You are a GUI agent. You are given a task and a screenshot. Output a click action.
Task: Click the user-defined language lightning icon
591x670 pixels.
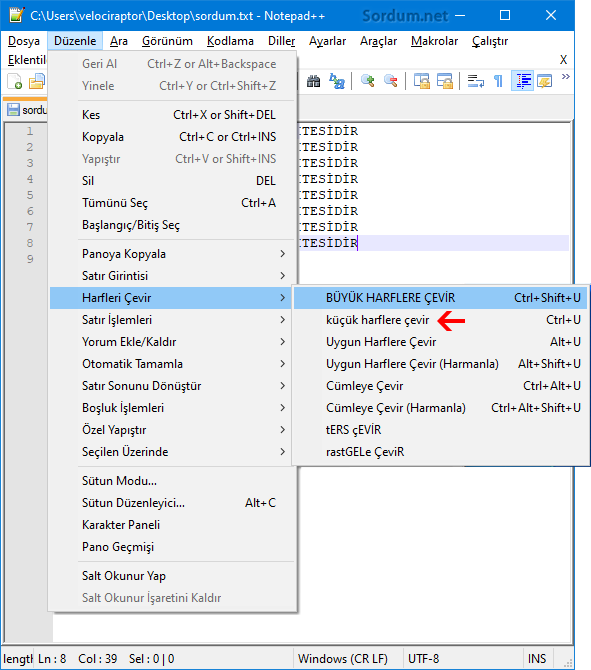[545, 81]
